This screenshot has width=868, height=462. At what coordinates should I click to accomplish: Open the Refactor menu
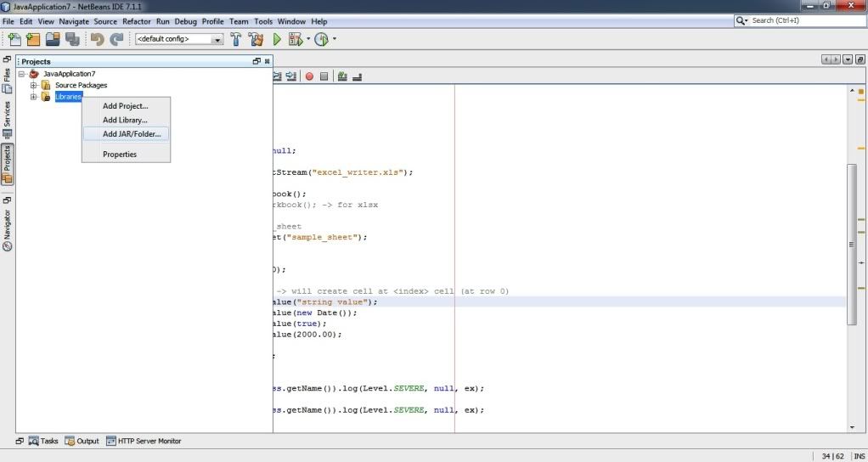pyautogui.click(x=137, y=21)
